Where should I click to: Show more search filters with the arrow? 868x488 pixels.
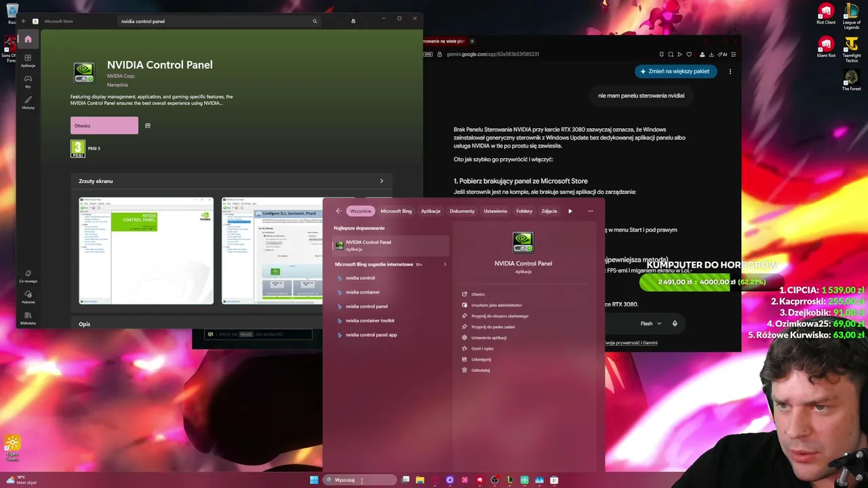(570, 211)
